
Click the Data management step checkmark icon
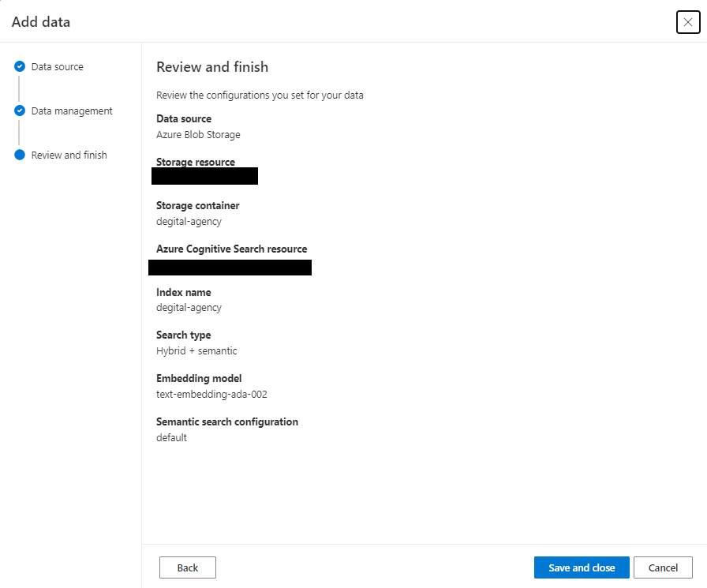click(20, 111)
